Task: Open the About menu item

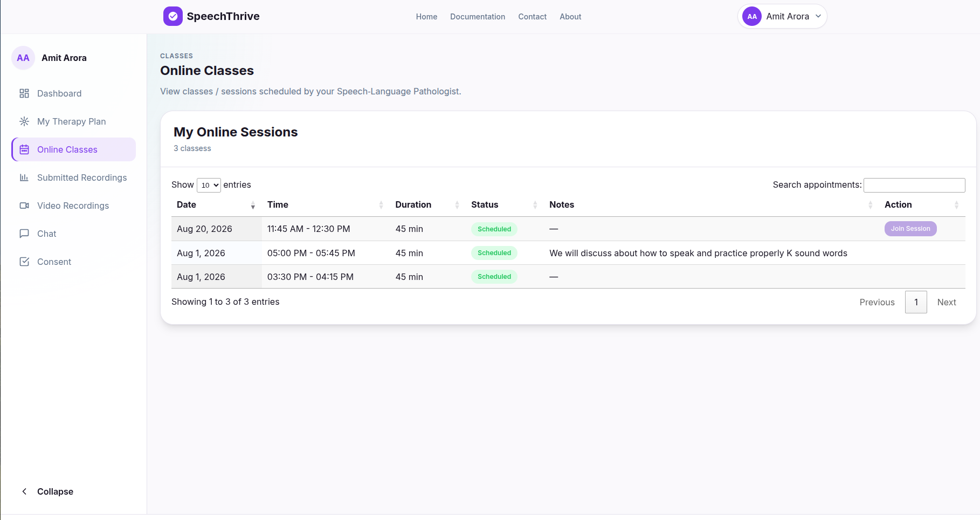Action: [570, 17]
